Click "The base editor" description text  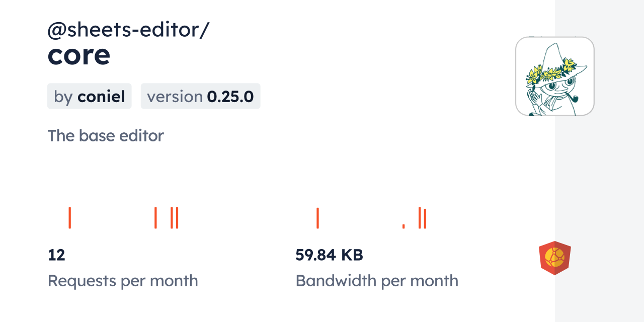(x=106, y=136)
